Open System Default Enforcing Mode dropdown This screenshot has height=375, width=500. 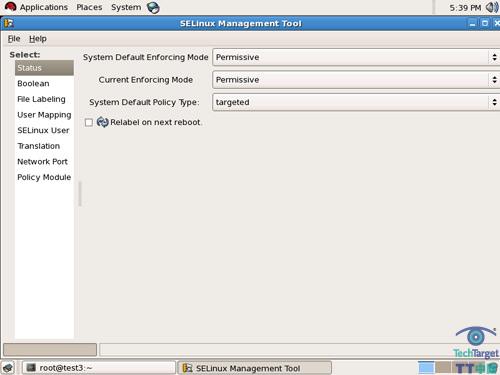coord(356,57)
